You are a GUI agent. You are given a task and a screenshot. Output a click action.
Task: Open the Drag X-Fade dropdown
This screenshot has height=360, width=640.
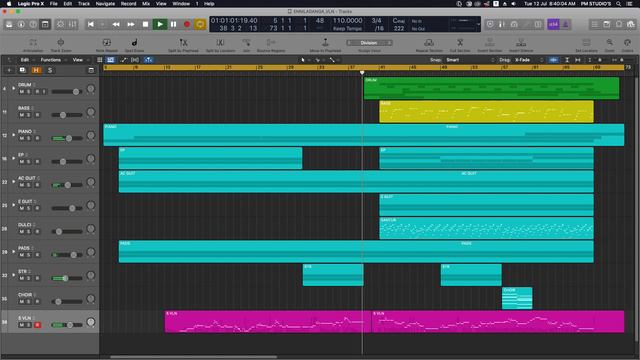tap(529, 60)
